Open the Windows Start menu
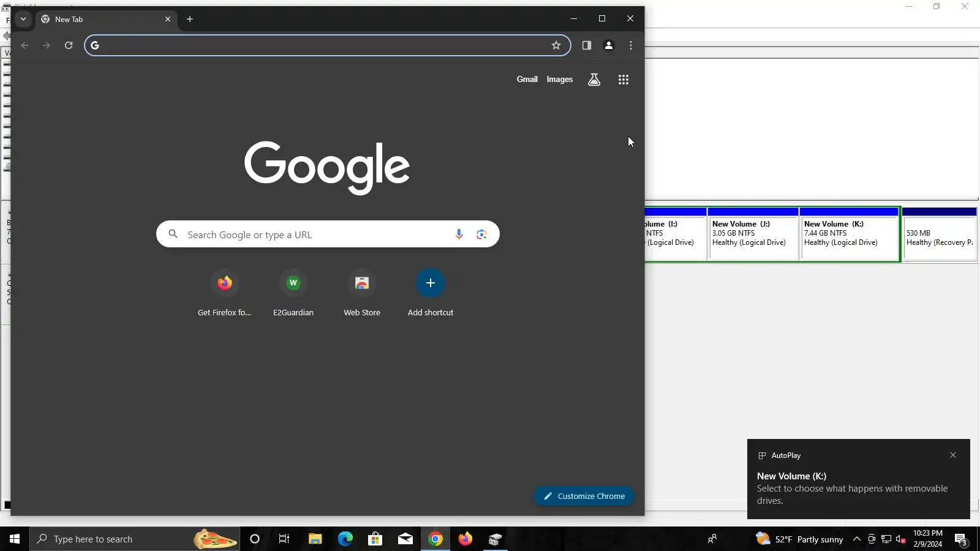The height and width of the screenshot is (551, 980). pos(15,539)
